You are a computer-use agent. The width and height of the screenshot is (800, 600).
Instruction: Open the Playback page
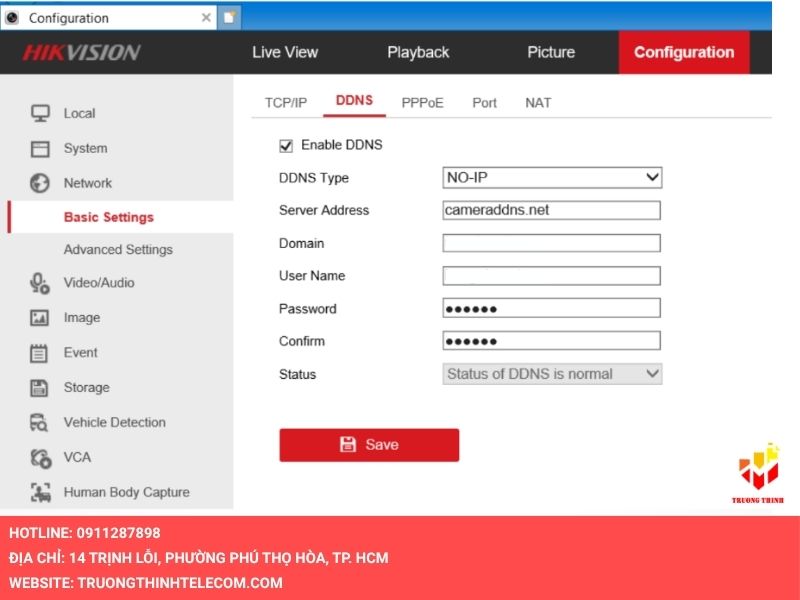[418, 52]
